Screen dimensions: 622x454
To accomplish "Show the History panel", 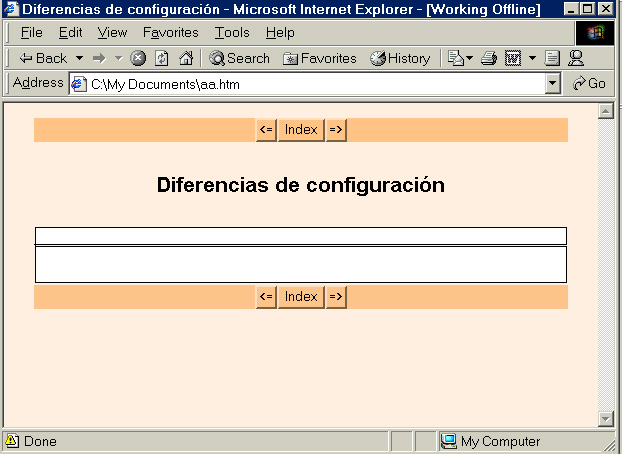I will pos(400,58).
